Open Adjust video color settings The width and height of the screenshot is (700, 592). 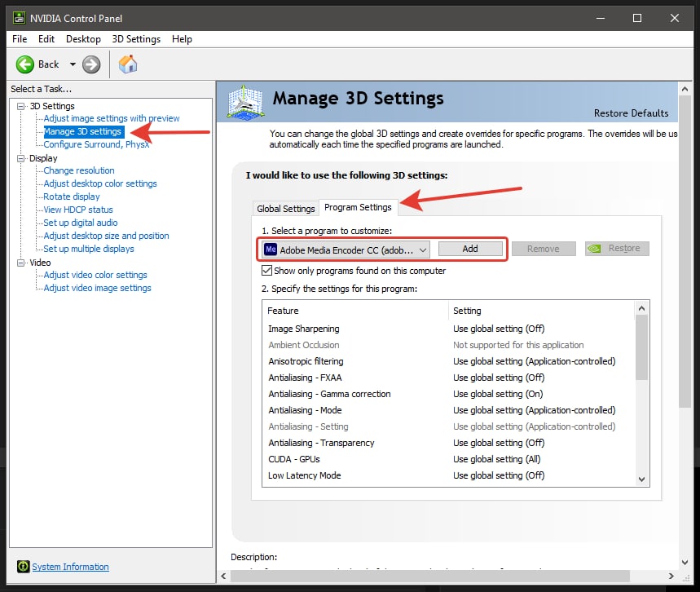coord(95,275)
